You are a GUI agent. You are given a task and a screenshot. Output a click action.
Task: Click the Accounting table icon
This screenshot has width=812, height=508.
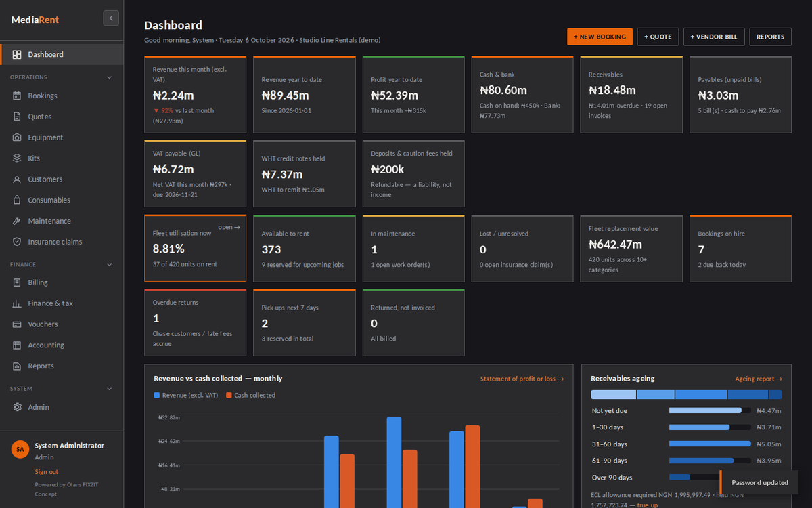(x=17, y=345)
